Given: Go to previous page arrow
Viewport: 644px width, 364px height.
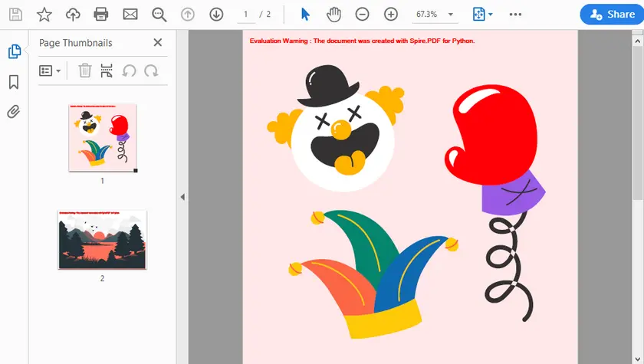Looking at the screenshot, I should 188,15.
